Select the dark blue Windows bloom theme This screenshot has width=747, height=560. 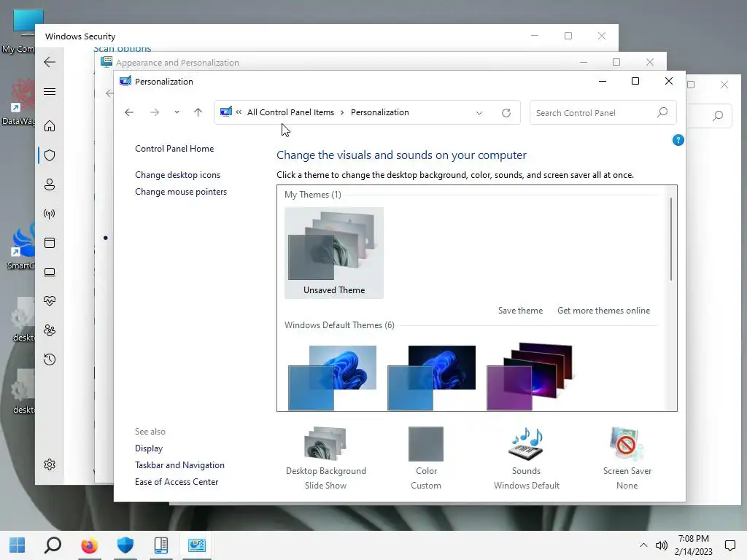[432, 378]
